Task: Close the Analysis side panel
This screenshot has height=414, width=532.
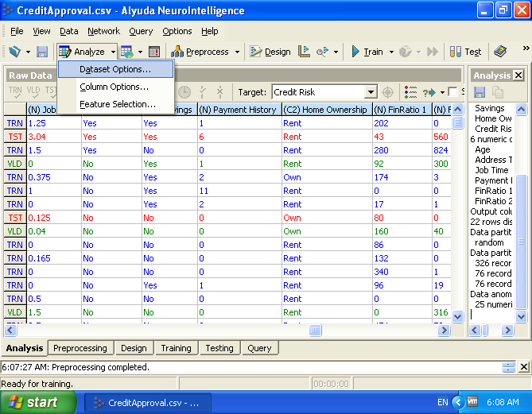Action: coord(518,75)
